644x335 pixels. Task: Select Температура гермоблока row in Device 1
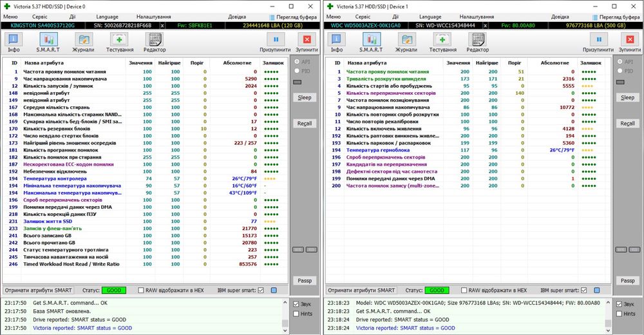468,150
